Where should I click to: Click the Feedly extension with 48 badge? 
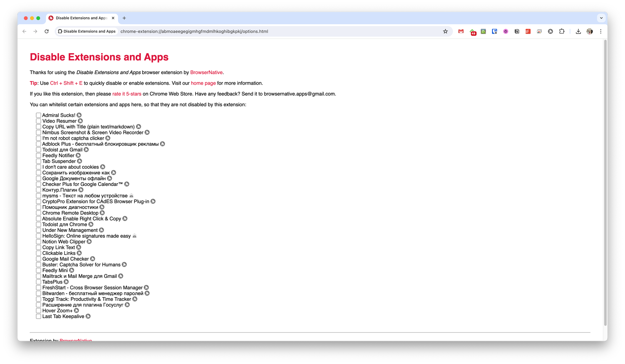click(472, 32)
